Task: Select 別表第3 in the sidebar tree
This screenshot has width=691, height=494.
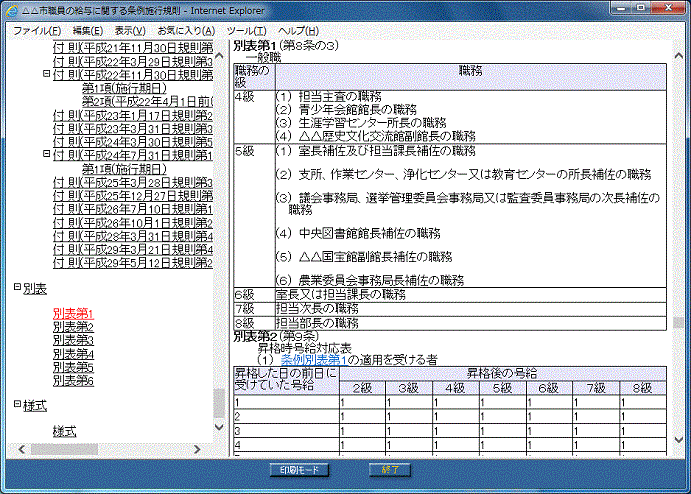Action: [73, 340]
